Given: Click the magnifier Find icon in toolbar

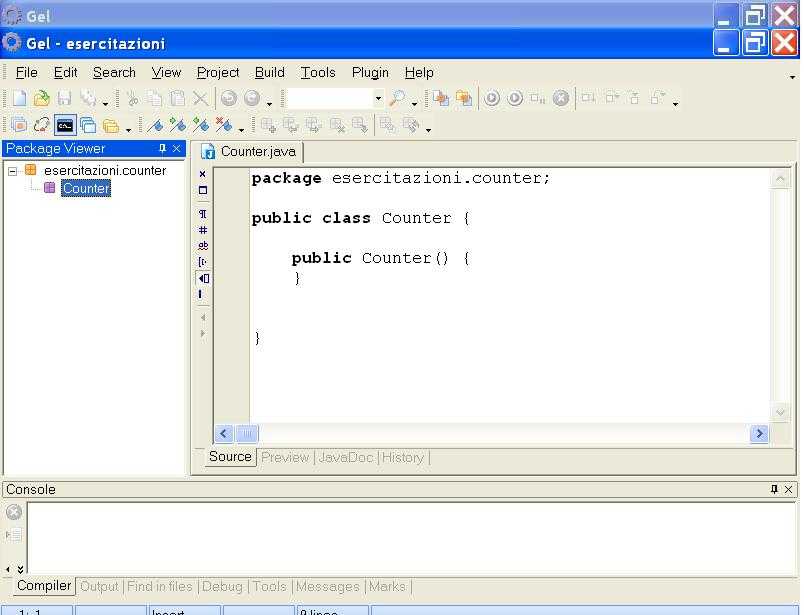Looking at the screenshot, I should click(x=398, y=98).
